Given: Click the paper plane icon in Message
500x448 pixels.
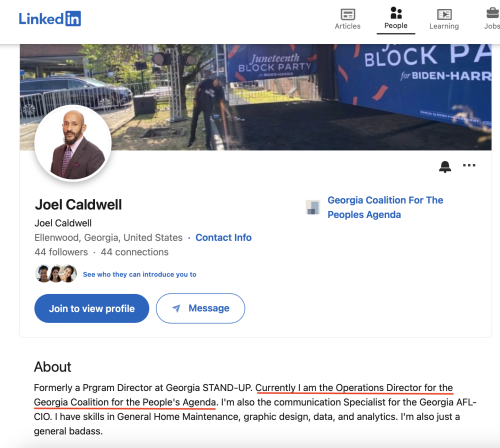Looking at the screenshot, I should (x=176, y=308).
